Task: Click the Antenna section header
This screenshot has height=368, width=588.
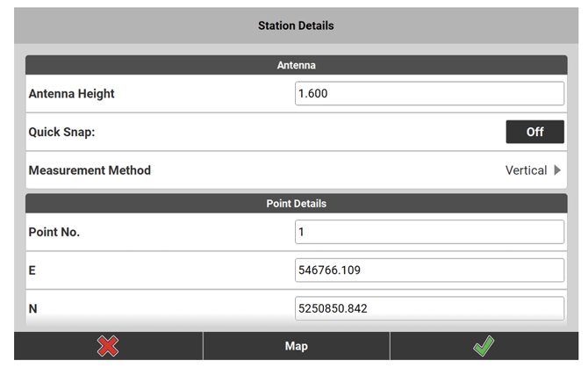Action: (296, 65)
